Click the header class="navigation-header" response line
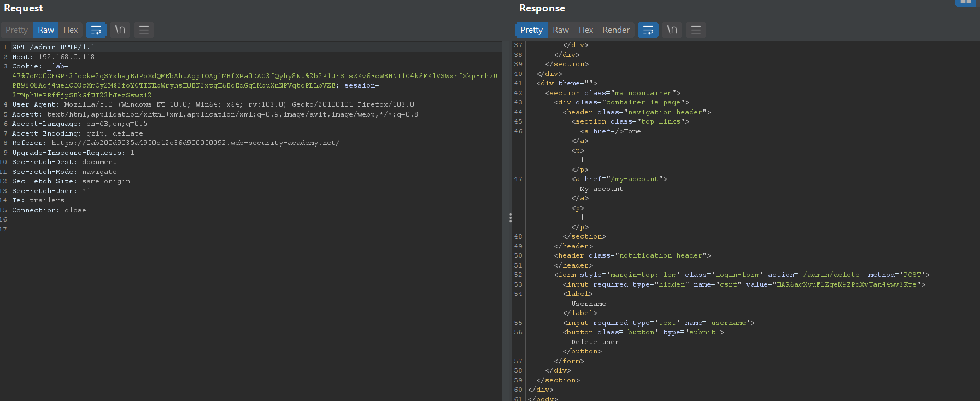The height and width of the screenshot is (401, 980). point(637,112)
